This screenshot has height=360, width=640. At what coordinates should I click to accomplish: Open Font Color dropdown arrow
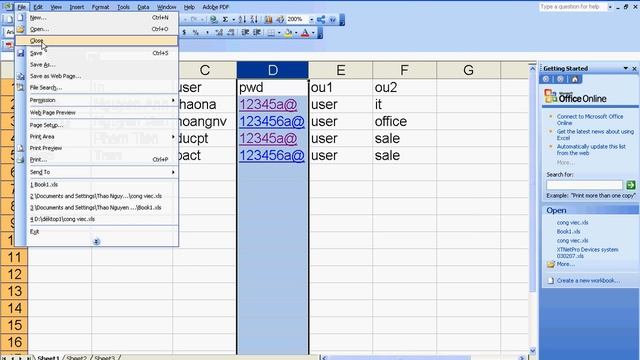coord(313,33)
